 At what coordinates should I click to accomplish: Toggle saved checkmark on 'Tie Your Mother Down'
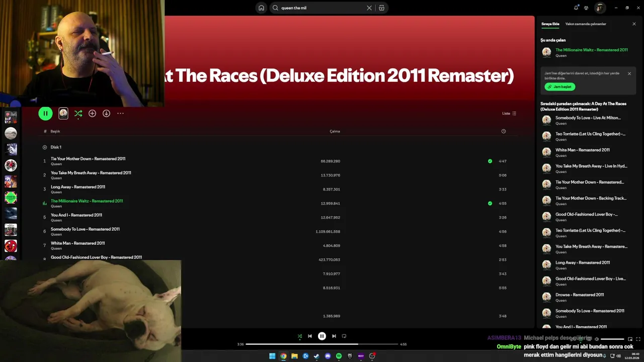click(x=490, y=161)
